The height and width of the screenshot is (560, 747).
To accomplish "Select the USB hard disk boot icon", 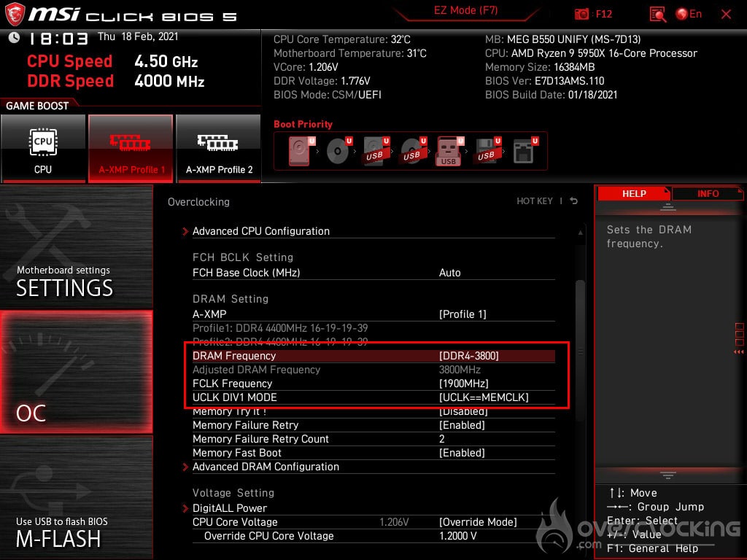I will (376, 151).
